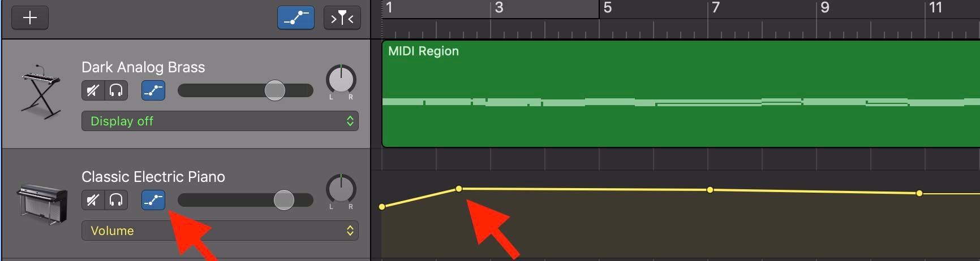This screenshot has height=261, width=980.
Task: Select the volume automation point near bar 7
Action: pos(710,190)
